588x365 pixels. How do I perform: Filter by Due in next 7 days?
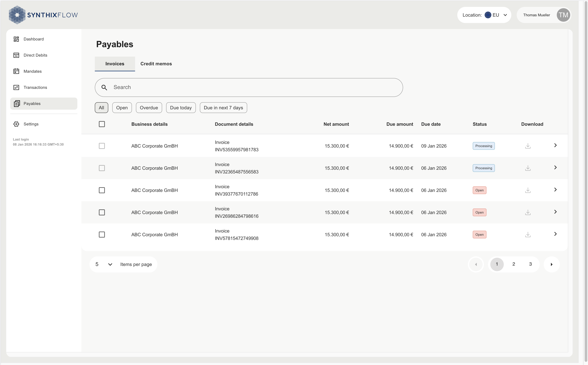pyautogui.click(x=223, y=108)
